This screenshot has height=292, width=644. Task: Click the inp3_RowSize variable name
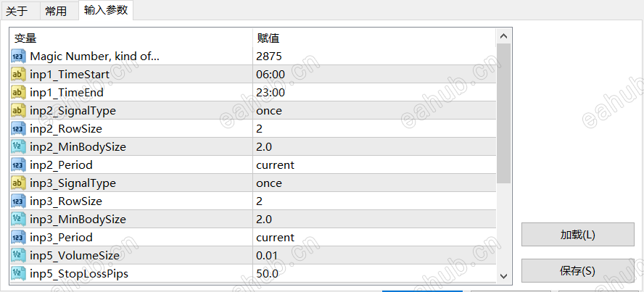(x=66, y=201)
